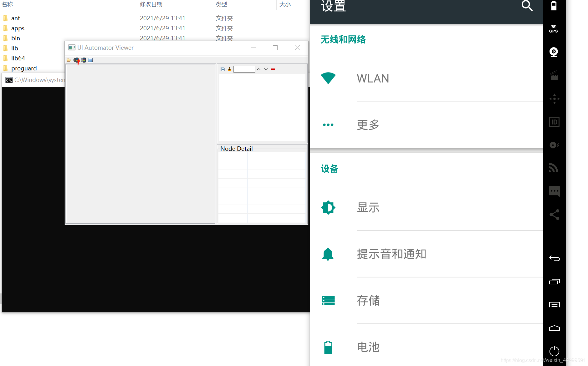Open 显示 display settings
588x366 pixels.
pyautogui.click(x=426, y=207)
